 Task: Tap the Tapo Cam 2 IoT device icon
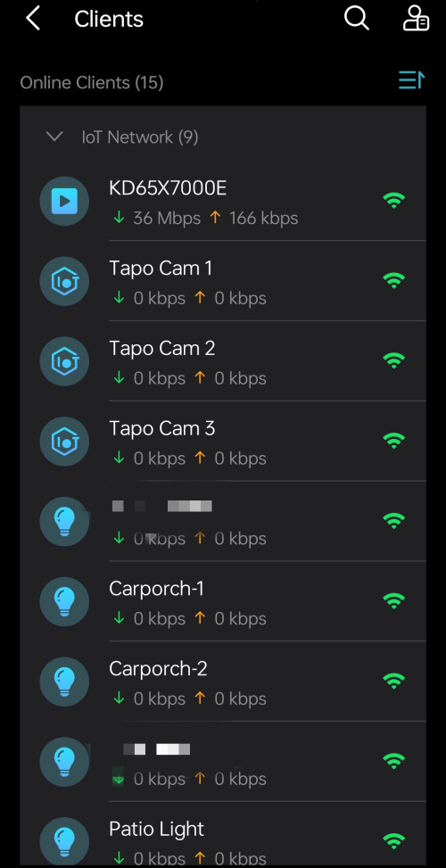[x=64, y=361]
